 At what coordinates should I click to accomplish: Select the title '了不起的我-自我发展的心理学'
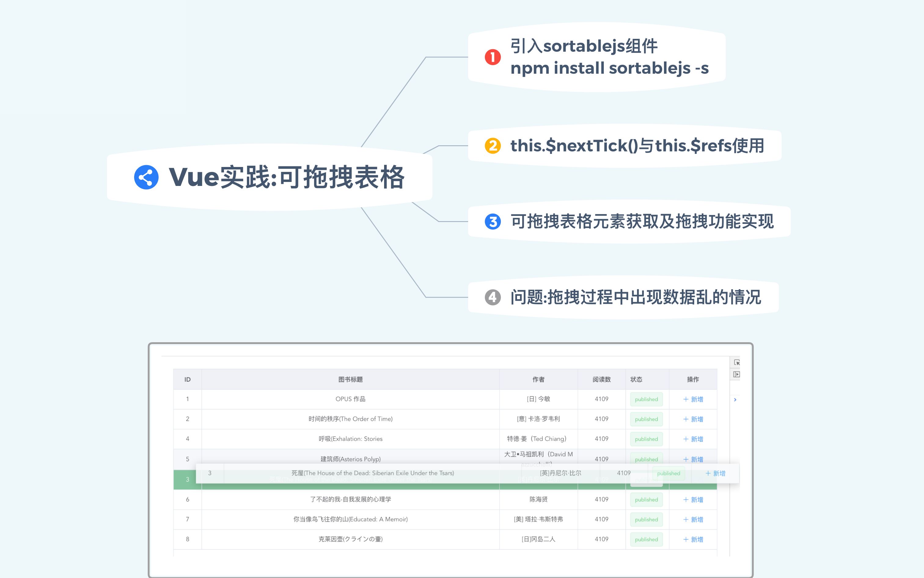(x=350, y=499)
